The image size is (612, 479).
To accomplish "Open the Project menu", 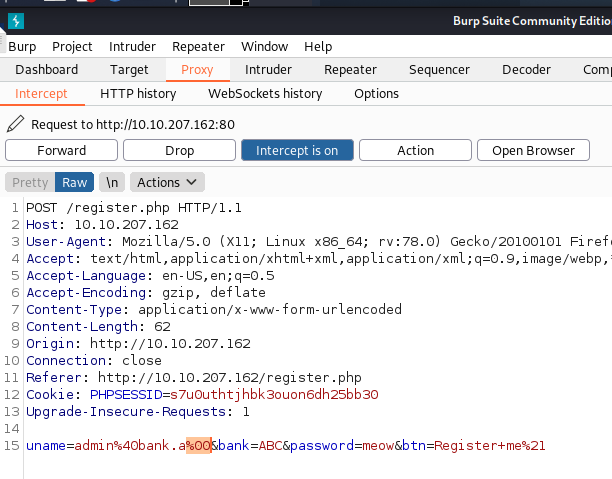I will pos(72,46).
